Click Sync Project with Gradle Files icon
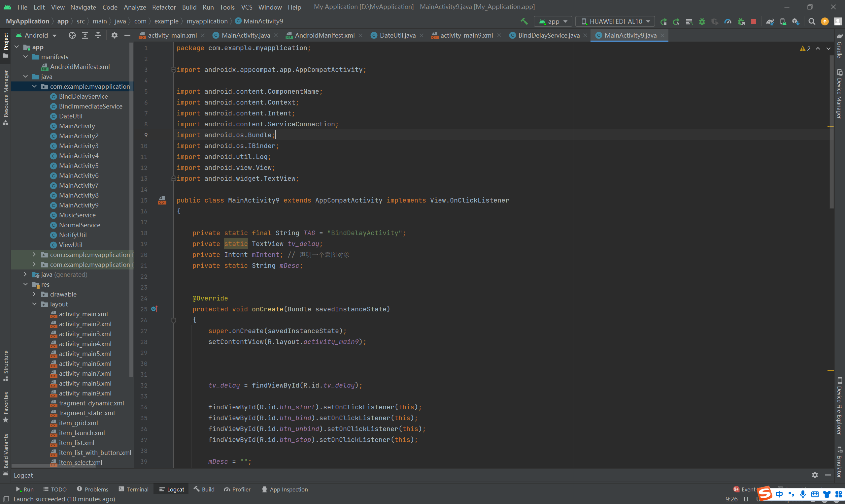The height and width of the screenshot is (504, 845). (770, 21)
